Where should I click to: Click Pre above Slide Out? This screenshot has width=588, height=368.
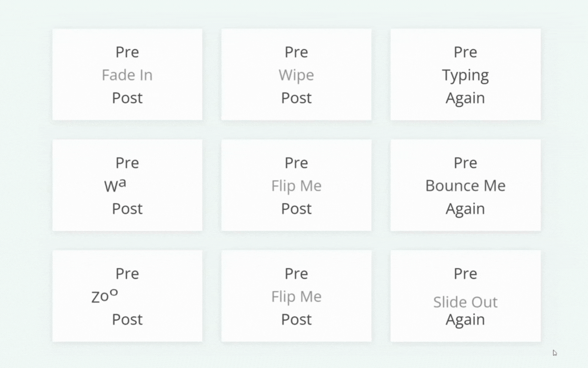pos(465,274)
